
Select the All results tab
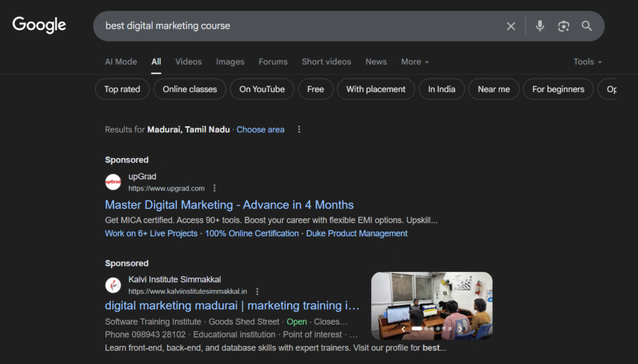pos(156,62)
